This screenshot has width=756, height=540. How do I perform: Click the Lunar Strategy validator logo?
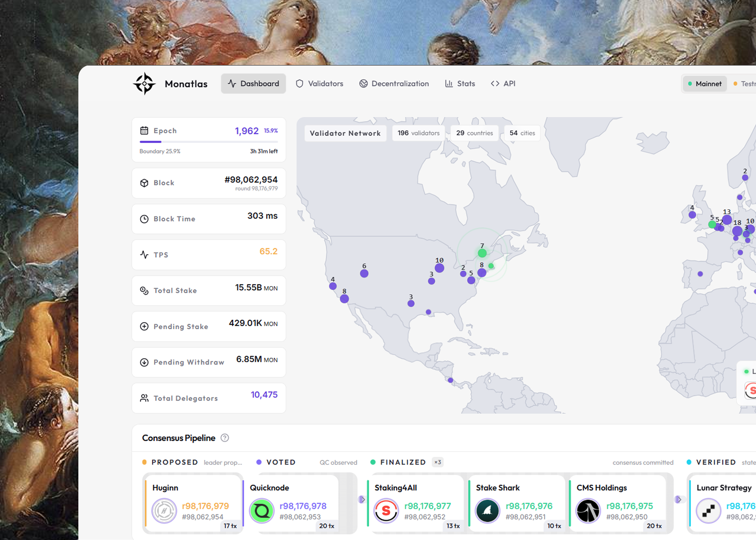708,511
